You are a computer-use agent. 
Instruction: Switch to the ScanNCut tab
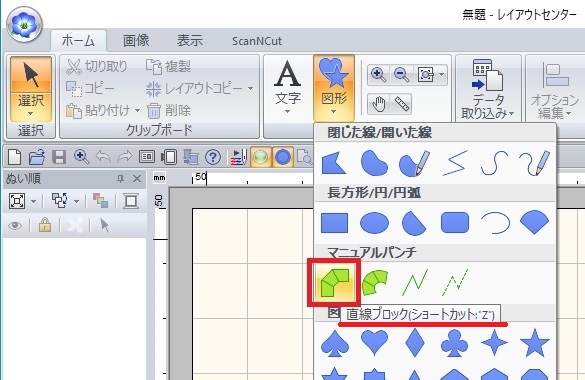click(x=257, y=41)
